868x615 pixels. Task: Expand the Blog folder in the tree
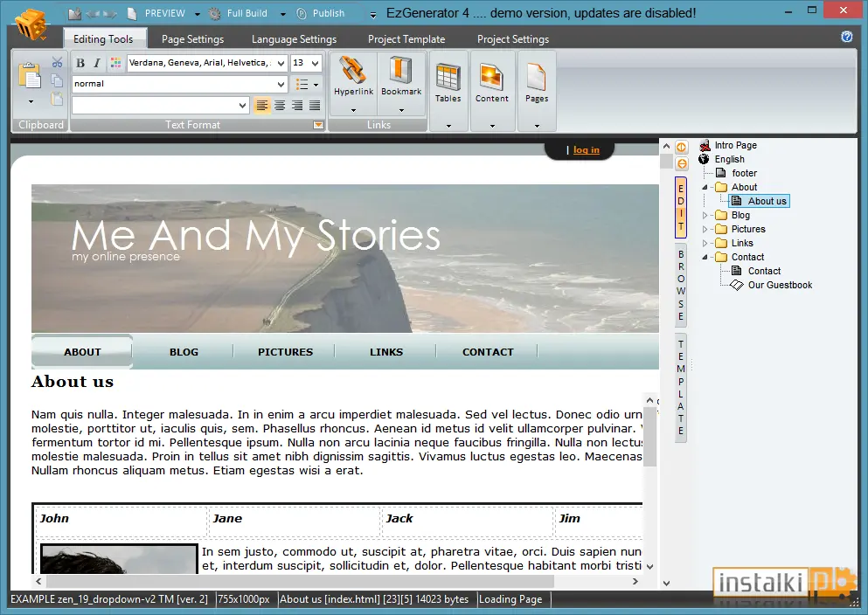(x=705, y=215)
